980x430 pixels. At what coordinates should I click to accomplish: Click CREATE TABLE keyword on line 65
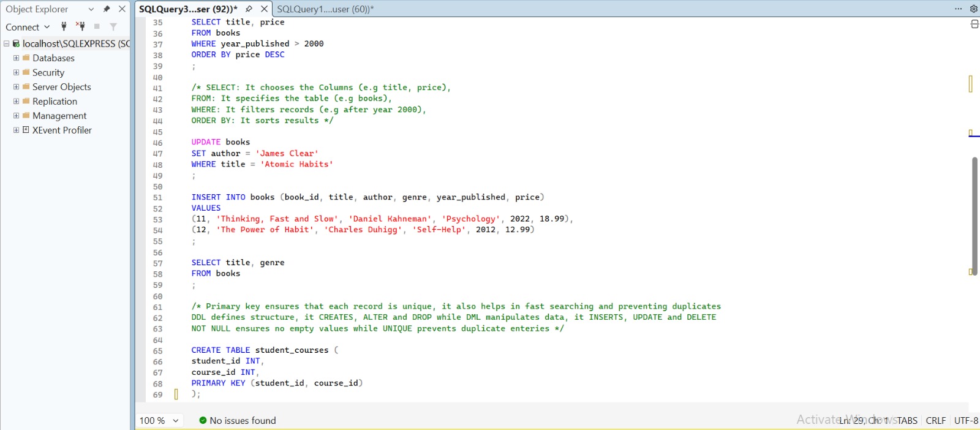[221, 350]
